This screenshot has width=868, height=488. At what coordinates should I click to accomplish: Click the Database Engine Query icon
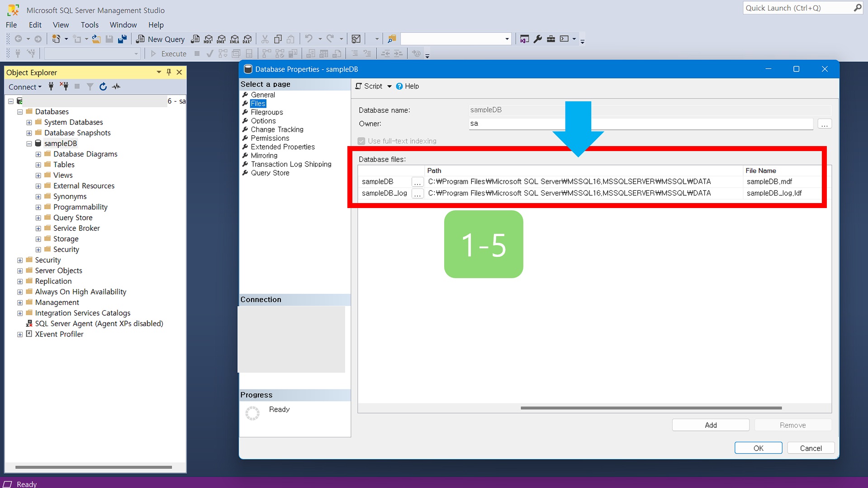195,39
